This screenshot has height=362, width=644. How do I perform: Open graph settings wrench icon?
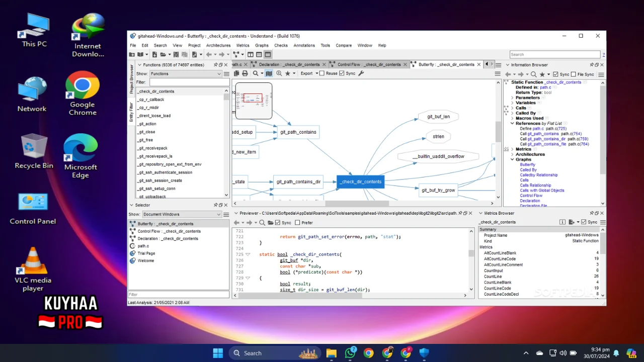[x=361, y=73]
